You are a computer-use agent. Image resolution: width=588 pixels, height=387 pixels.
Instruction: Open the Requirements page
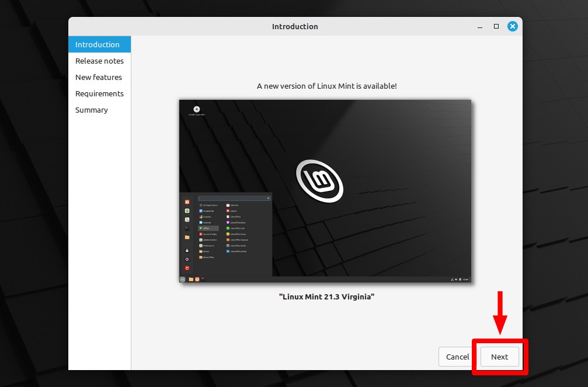99,94
